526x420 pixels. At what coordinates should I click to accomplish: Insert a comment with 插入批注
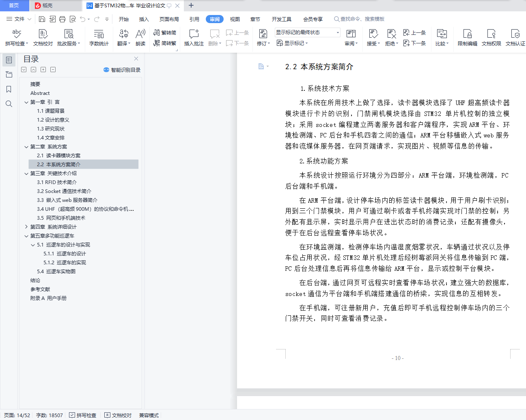(x=194, y=38)
